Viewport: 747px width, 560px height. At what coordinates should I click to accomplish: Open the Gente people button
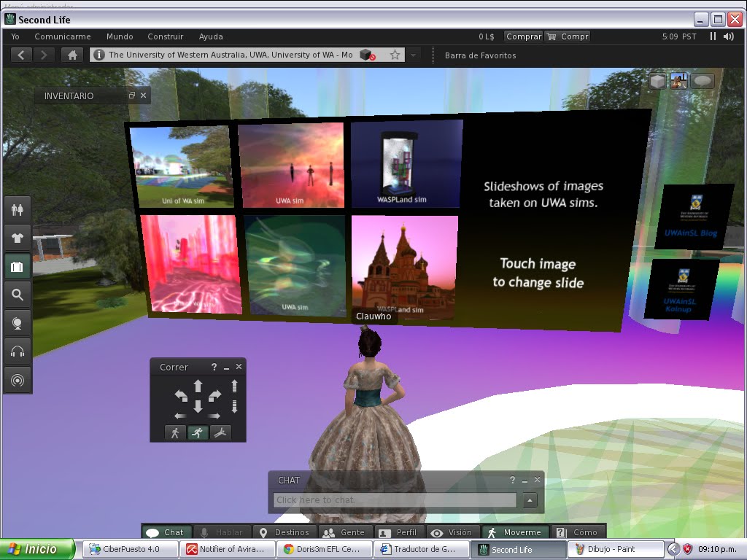pos(344,532)
